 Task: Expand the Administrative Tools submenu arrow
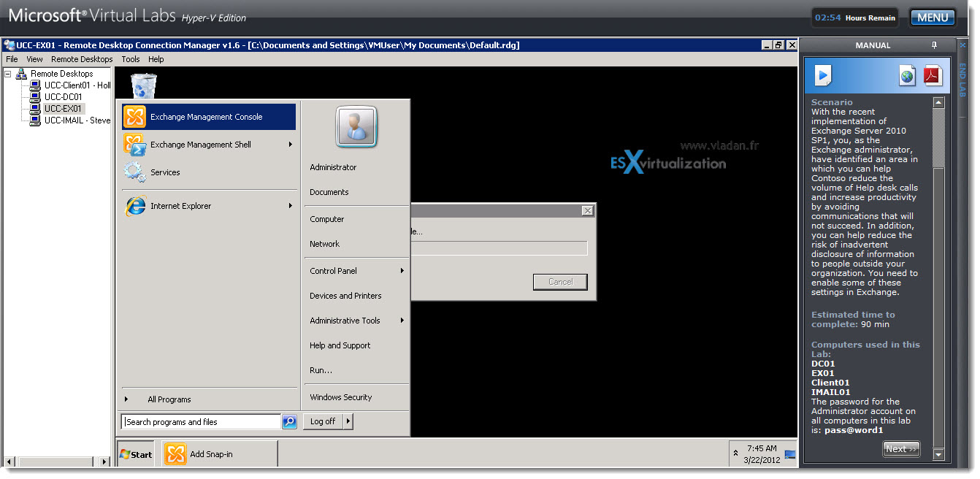(x=402, y=321)
